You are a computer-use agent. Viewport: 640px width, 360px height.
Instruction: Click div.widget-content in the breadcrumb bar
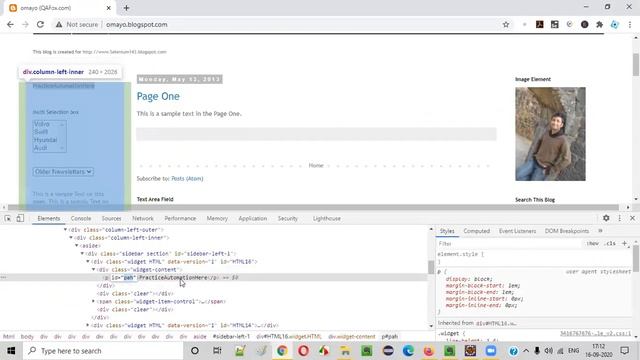pyautogui.click(x=351, y=337)
